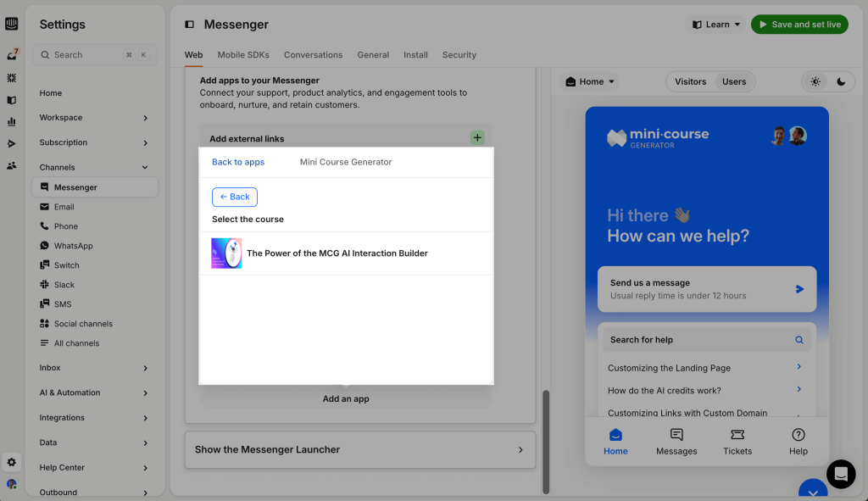Collapse Channels section
The width and height of the screenshot is (868, 501).
click(x=95, y=167)
